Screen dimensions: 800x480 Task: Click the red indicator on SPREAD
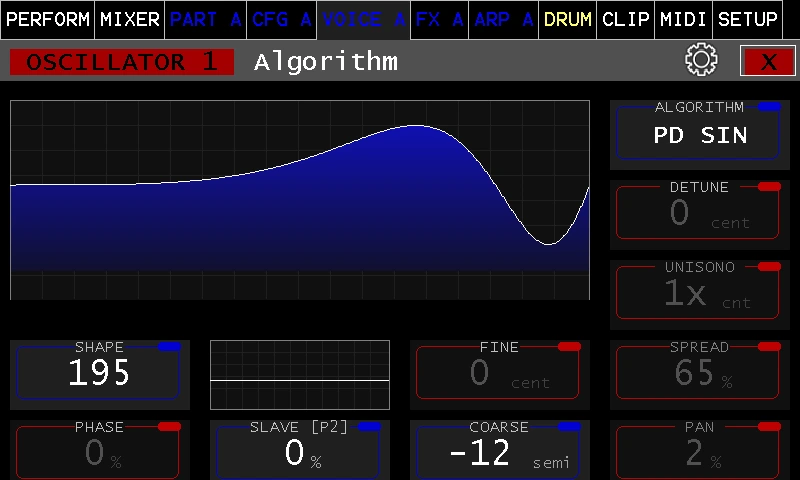(x=769, y=347)
